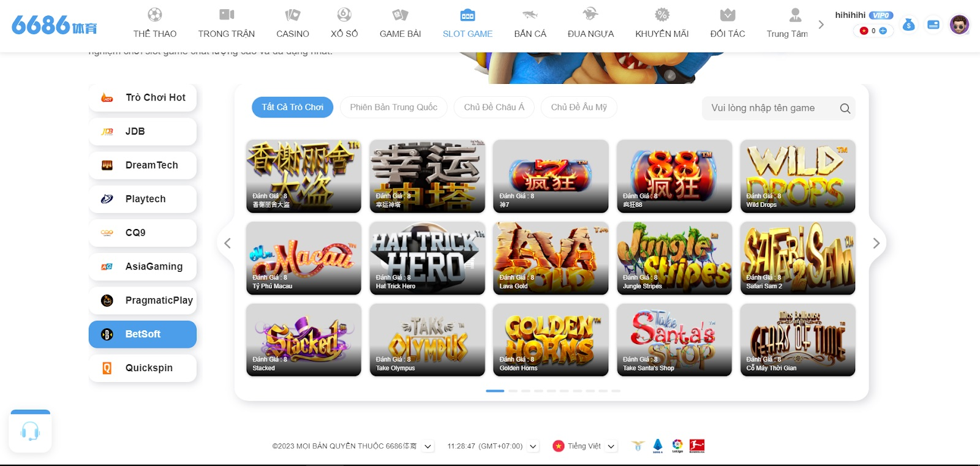The width and height of the screenshot is (980, 466).
Task: Open the headset customer support widget
Action: pyautogui.click(x=30, y=432)
